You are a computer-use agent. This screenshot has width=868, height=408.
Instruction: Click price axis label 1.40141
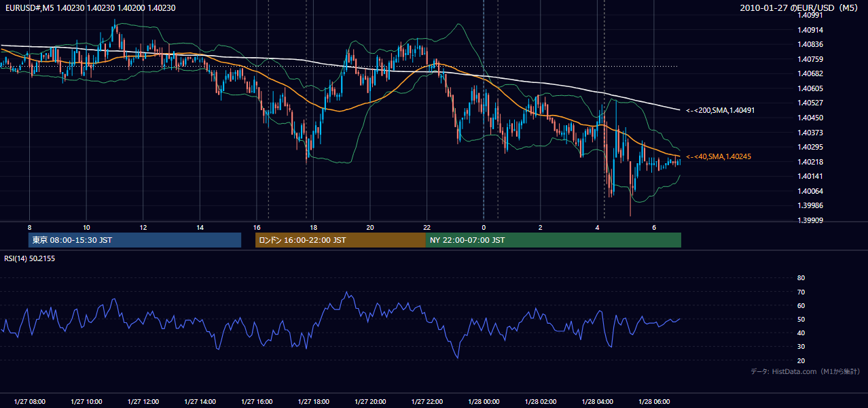click(810, 176)
